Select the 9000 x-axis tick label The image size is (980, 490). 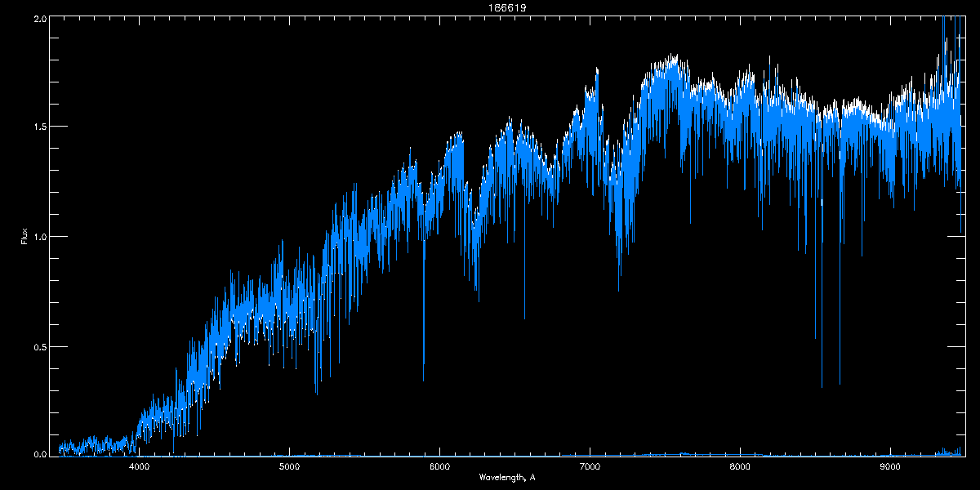[x=890, y=466]
